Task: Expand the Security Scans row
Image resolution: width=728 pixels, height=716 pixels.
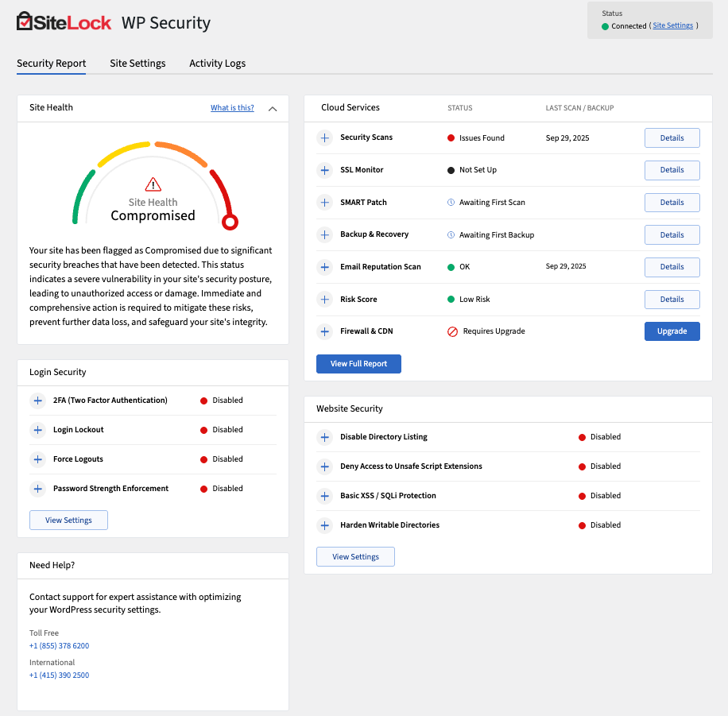Action: click(x=324, y=138)
